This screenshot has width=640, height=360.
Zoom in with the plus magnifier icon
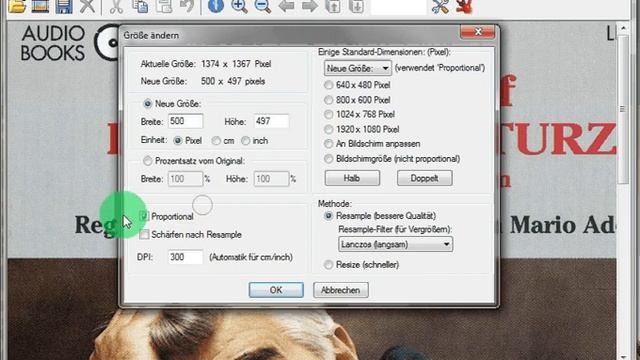pos(239,6)
